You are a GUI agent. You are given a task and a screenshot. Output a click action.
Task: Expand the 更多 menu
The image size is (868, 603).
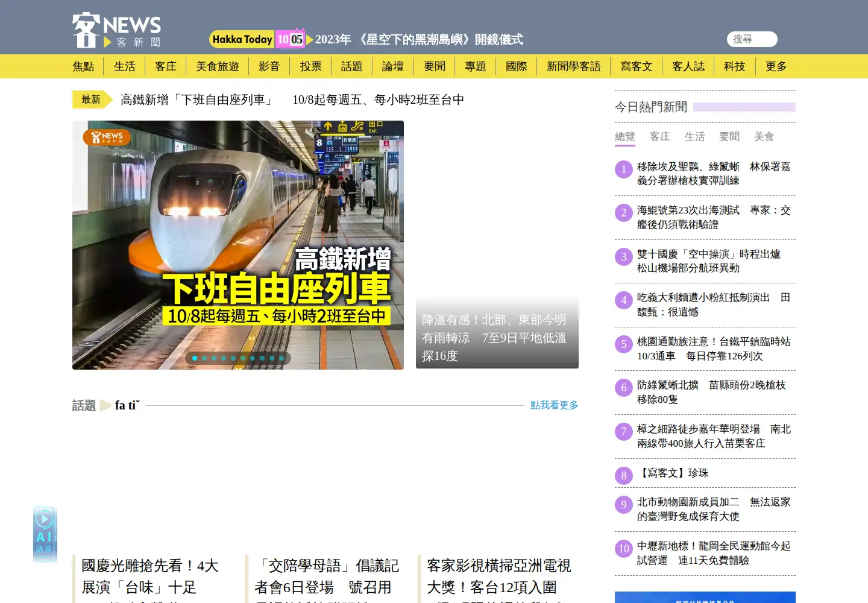point(776,66)
